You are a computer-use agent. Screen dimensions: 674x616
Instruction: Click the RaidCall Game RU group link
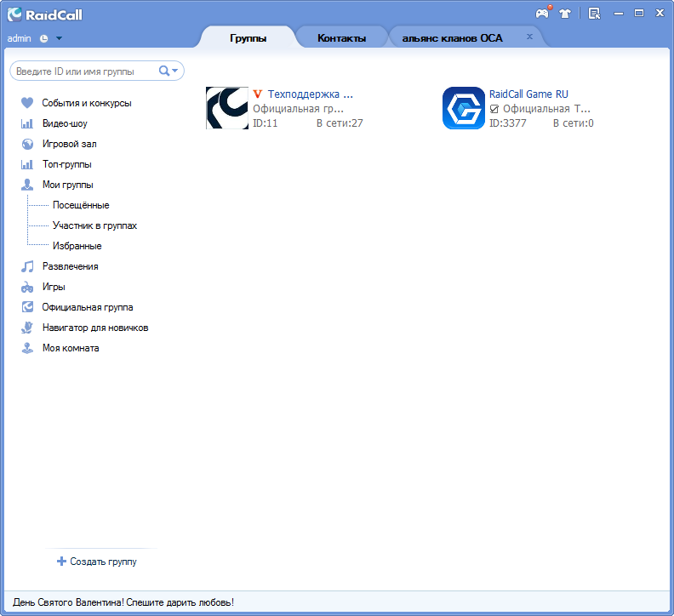[528, 94]
